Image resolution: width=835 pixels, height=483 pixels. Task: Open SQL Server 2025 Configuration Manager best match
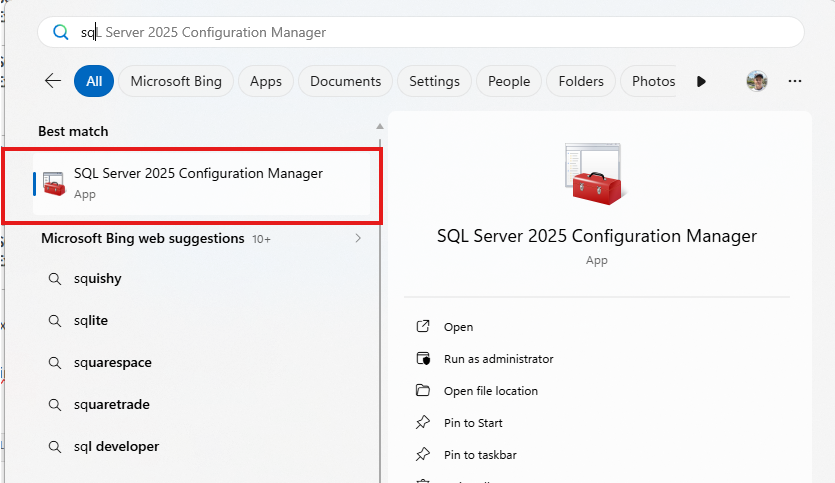(x=201, y=184)
